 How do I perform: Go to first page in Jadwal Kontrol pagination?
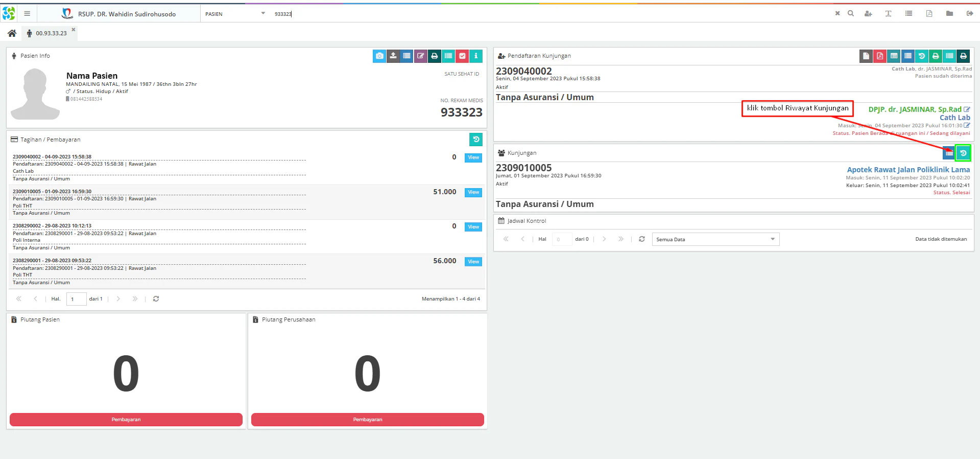506,239
